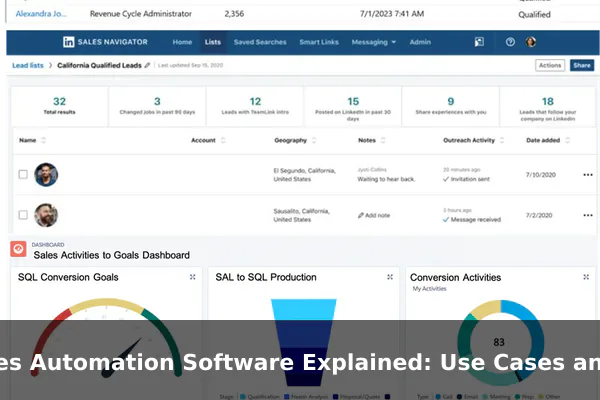Open the Home tab in Sales Navigator
This screenshot has height=400, width=600.
[x=182, y=42]
